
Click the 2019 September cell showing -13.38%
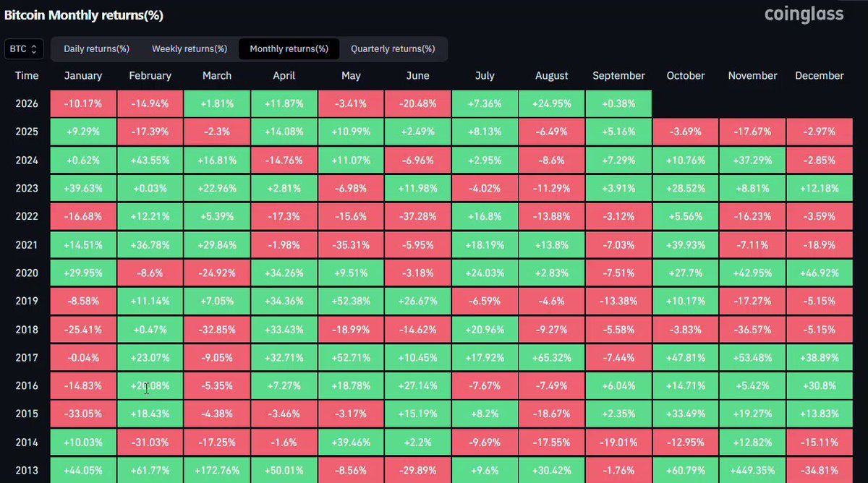(x=618, y=301)
